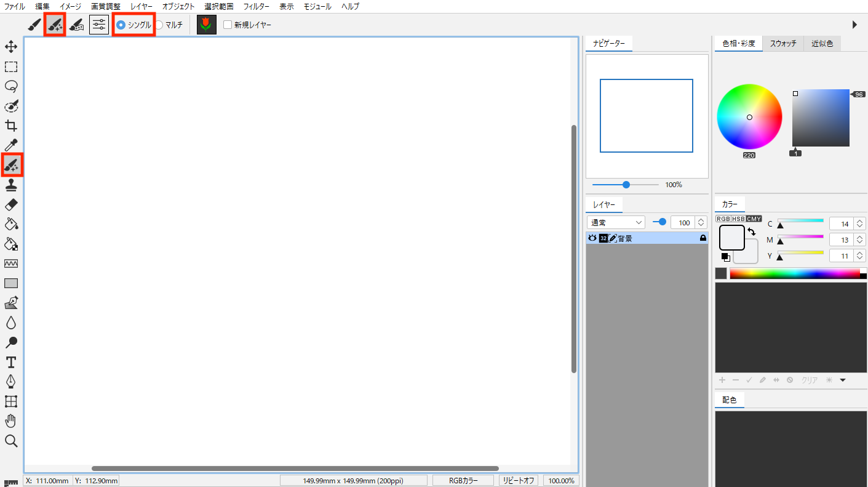The image size is (868, 487).
Task: Expand the options bar right arrow
Action: (x=854, y=25)
